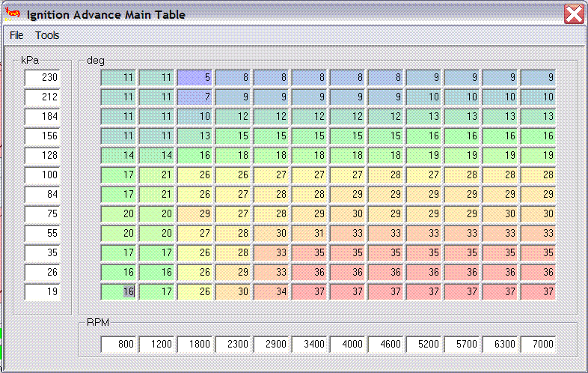Select the highlighted 16 cell in the bottom row
588x373 pixels.
[x=119, y=291]
